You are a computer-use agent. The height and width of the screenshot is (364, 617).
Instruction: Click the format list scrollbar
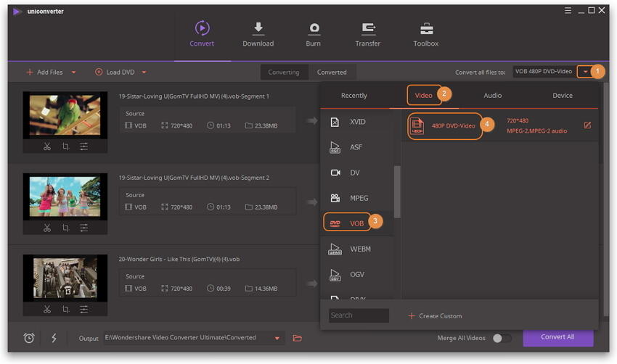click(x=397, y=192)
